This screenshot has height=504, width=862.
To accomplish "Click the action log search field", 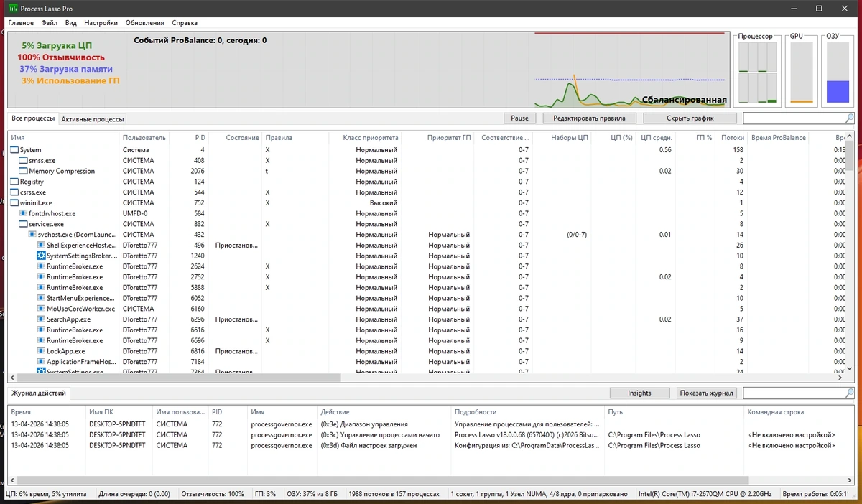I will [x=794, y=393].
